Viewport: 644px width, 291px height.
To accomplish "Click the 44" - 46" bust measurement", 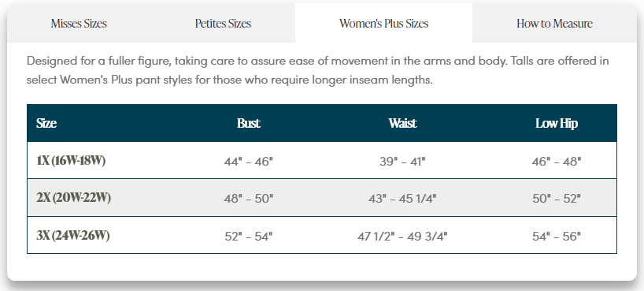I will point(249,162).
